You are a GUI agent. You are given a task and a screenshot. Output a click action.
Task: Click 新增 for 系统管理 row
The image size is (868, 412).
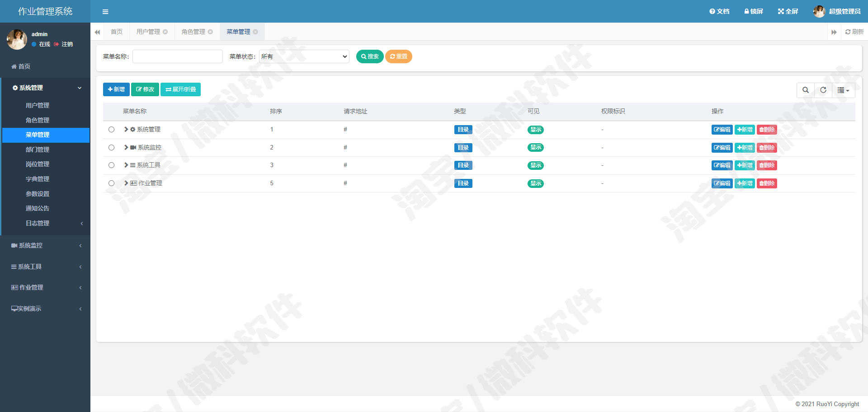coord(745,130)
